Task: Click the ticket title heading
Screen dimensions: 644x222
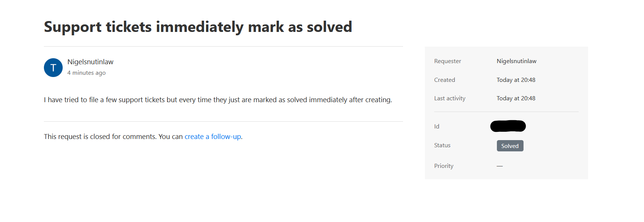Action: point(198,27)
